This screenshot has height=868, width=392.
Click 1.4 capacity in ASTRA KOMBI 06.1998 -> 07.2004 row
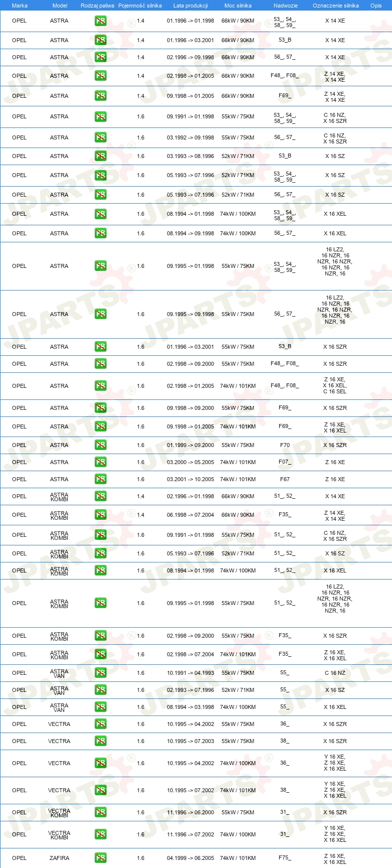[x=140, y=515]
